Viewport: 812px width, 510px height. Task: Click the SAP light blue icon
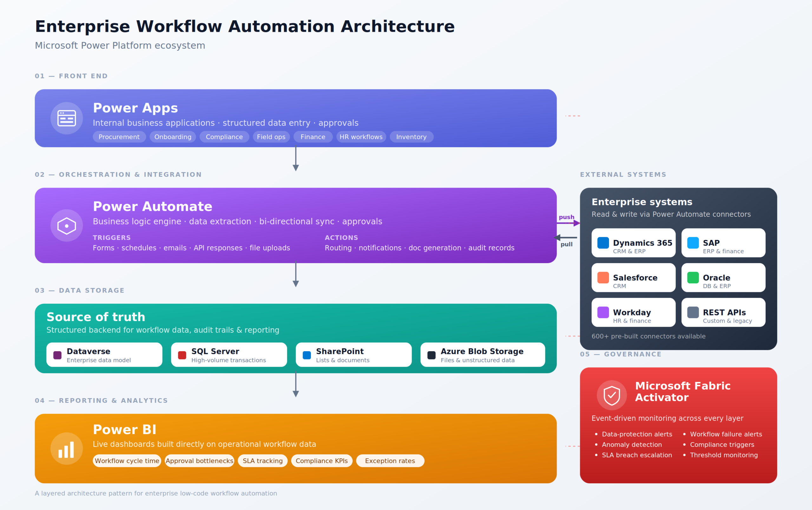pos(693,243)
